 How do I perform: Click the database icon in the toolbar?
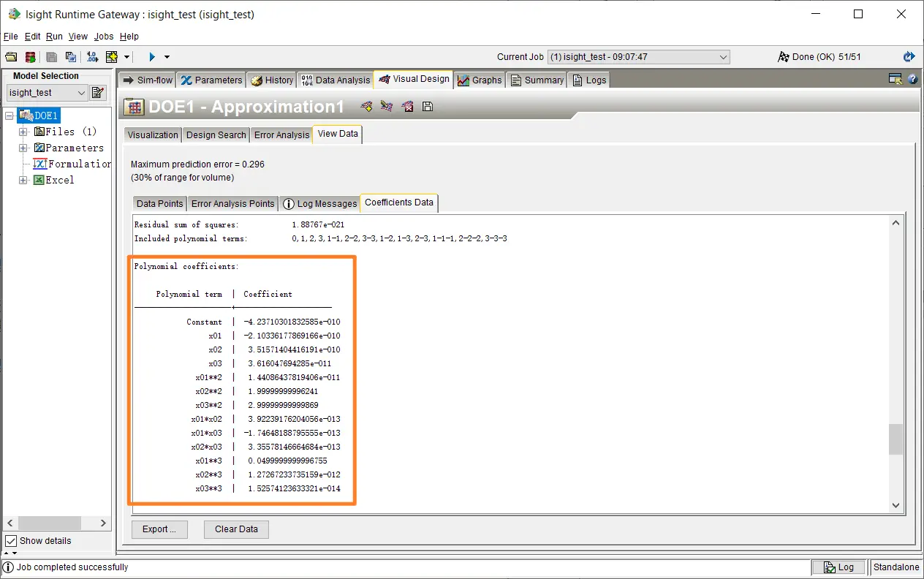point(30,57)
